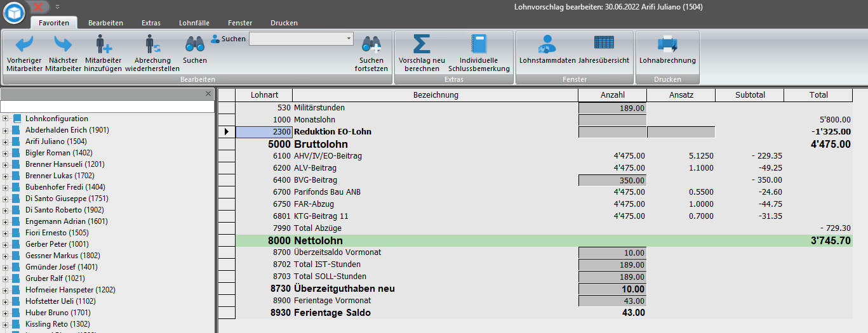The image size is (868, 333).
Task: Go to Vorheriger Mitarbeiter arrow icon
Action: tap(24, 44)
